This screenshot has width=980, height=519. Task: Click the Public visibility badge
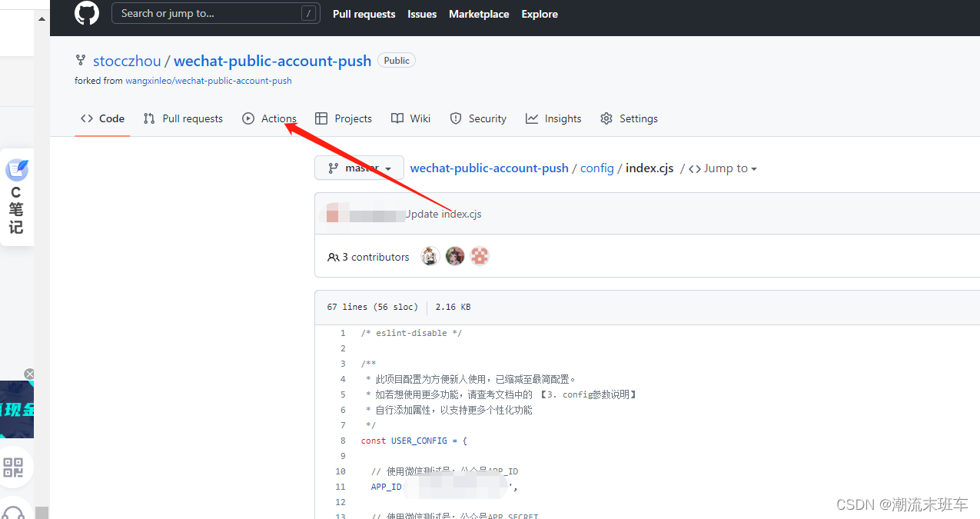click(397, 60)
